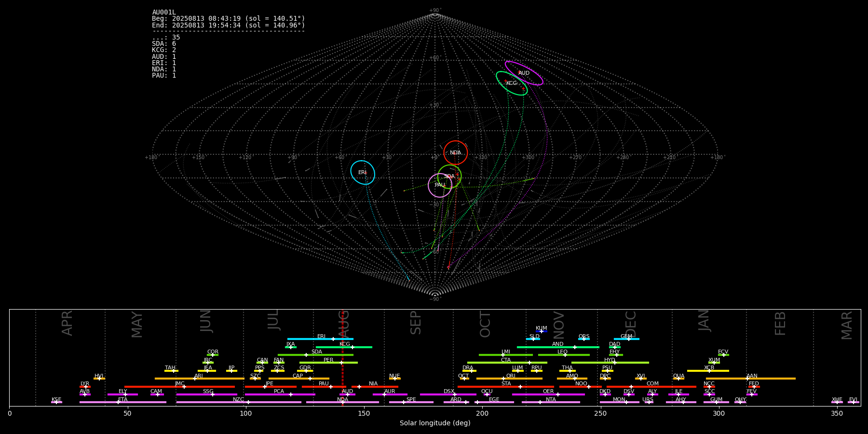Screen dimensions: 868x434
Task: Click the +330 longitude label on the map
Action: [x=481, y=158]
